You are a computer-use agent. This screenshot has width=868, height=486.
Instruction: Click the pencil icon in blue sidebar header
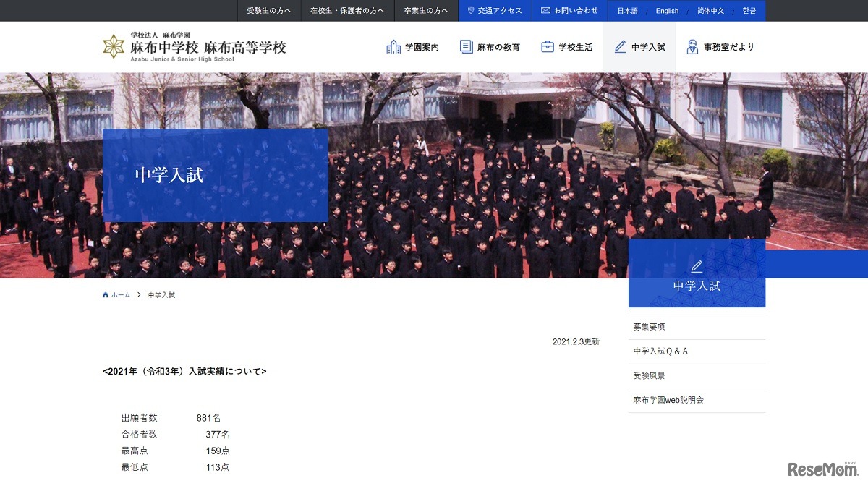(697, 266)
